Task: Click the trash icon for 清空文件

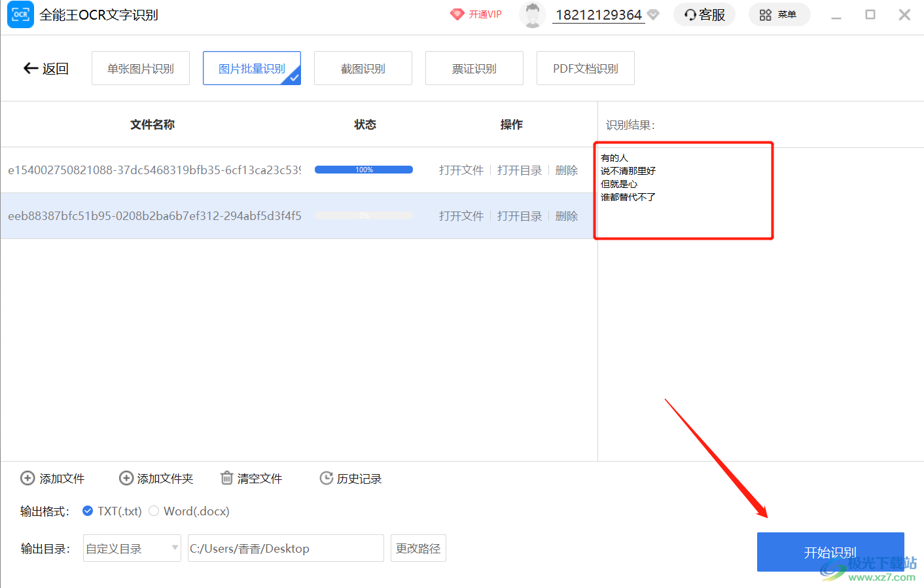Action: coord(226,478)
